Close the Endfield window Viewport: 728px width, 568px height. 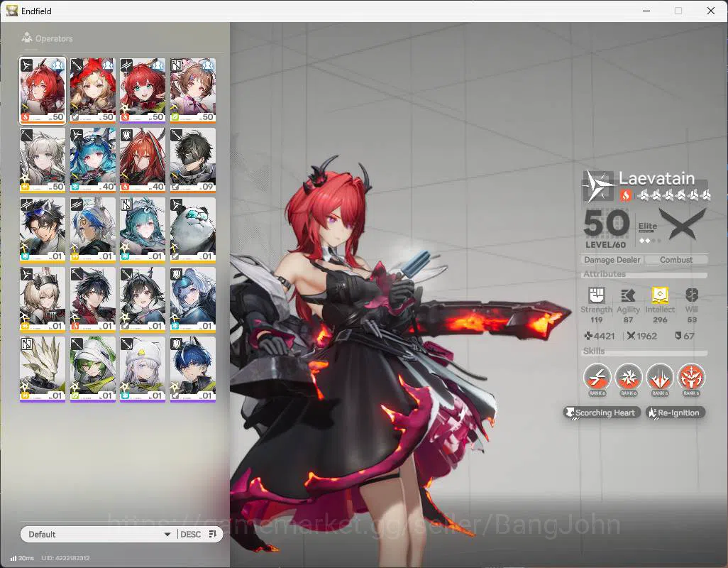pyautogui.click(x=711, y=11)
